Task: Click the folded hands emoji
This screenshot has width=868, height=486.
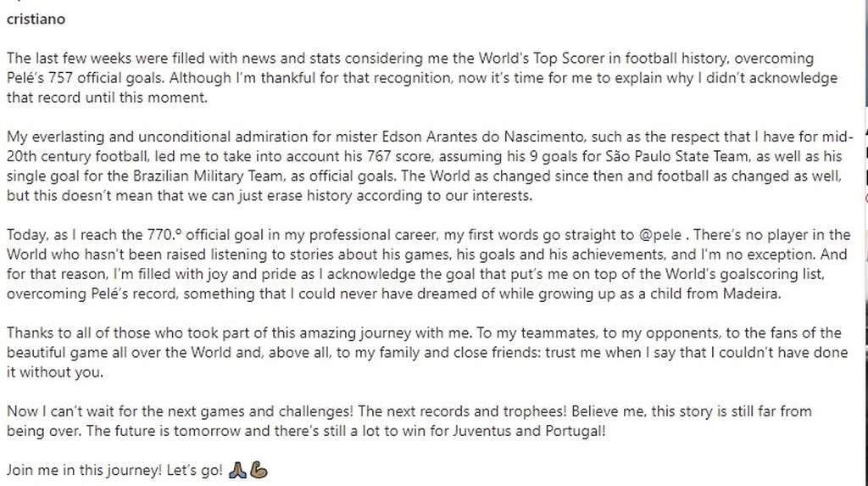Action: point(238,469)
